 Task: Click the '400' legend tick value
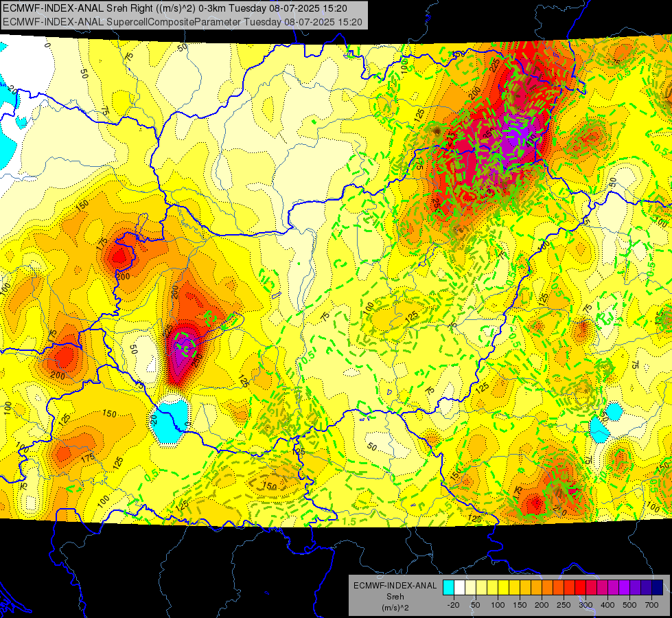[607, 605]
